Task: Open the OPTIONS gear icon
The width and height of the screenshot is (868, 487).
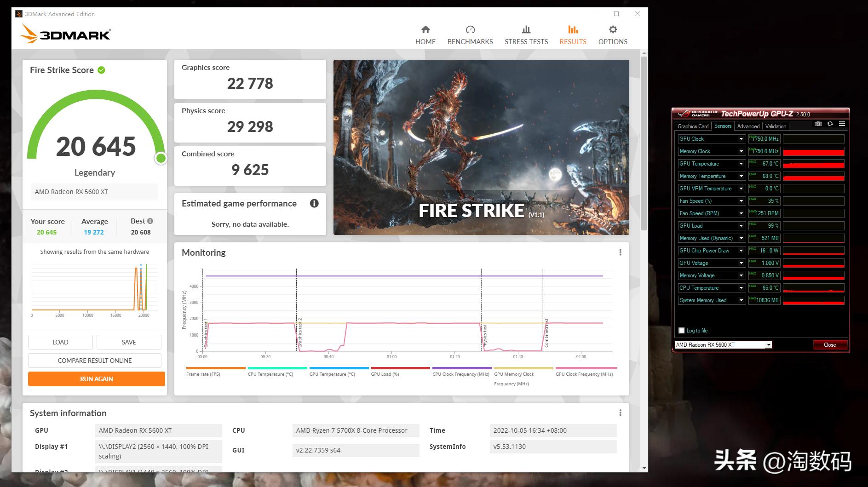Action: pyautogui.click(x=612, y=30)
